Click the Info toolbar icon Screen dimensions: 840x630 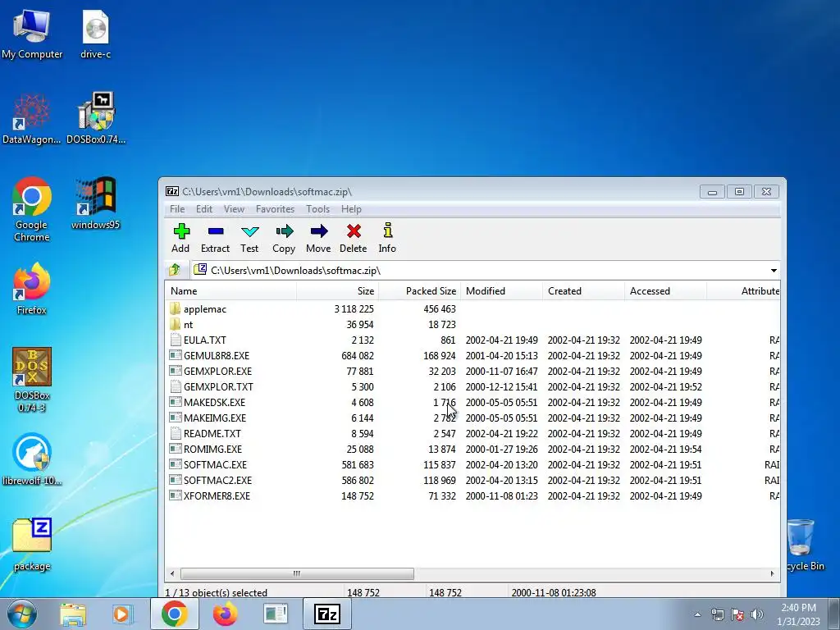387,231
